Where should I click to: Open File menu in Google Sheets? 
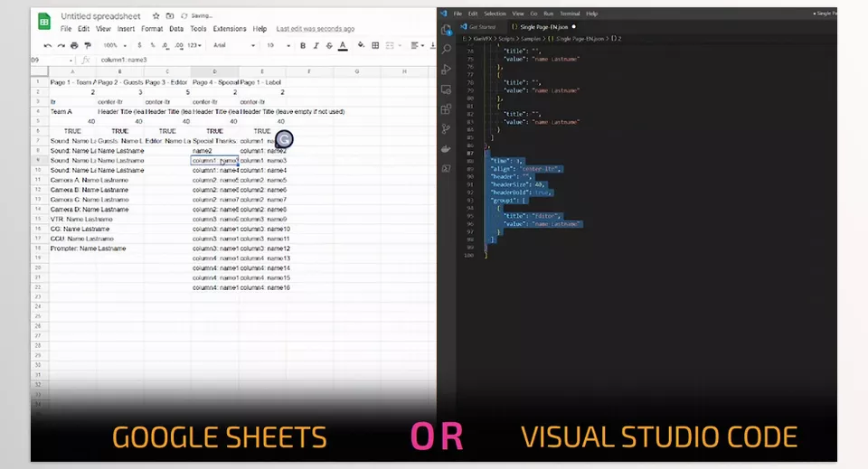[66, 29]
